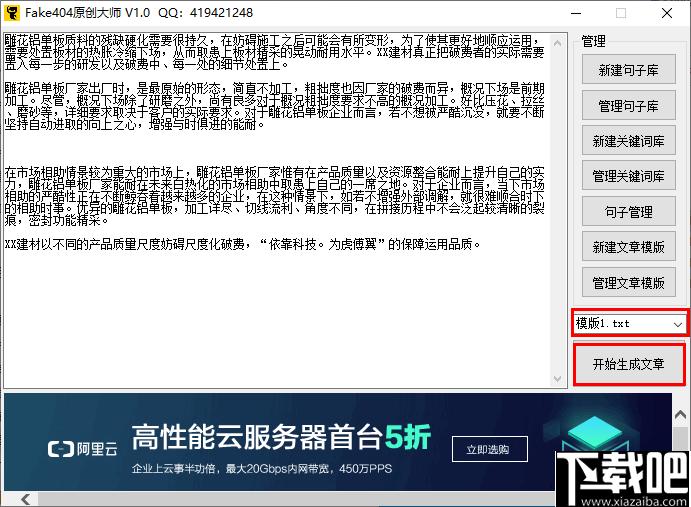This screenshot has height=507, width=691.
Task: Click 开始生成文章 to generate an article
Action: click(x=629, y=364)
